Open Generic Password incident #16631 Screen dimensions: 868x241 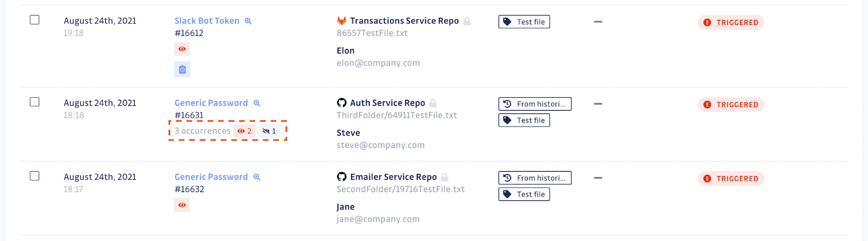(211, 103)
